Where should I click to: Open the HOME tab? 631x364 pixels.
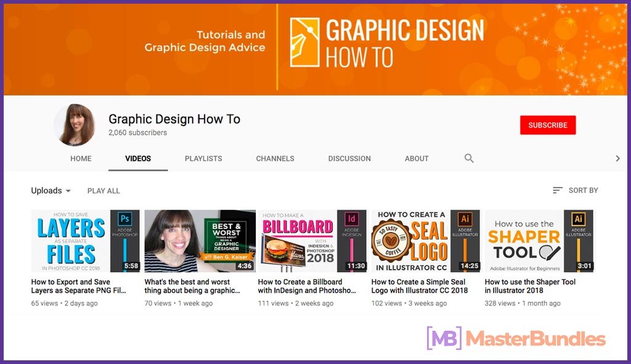[81, 158]
